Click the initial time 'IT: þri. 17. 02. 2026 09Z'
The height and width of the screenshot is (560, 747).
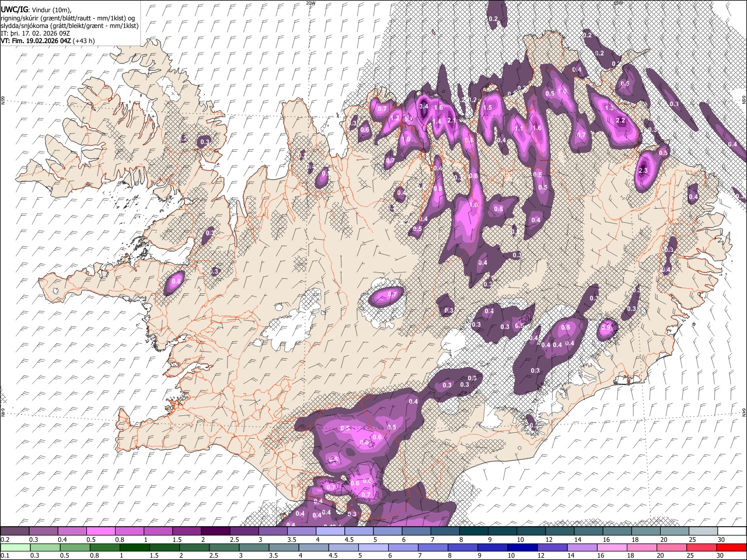(36, 33)
